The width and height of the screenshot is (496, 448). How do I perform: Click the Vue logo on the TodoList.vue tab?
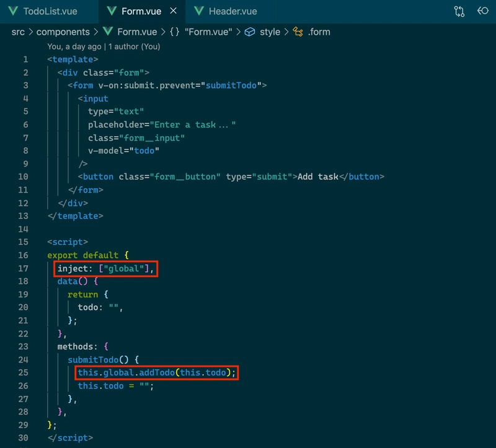click(x=13, y=11)
